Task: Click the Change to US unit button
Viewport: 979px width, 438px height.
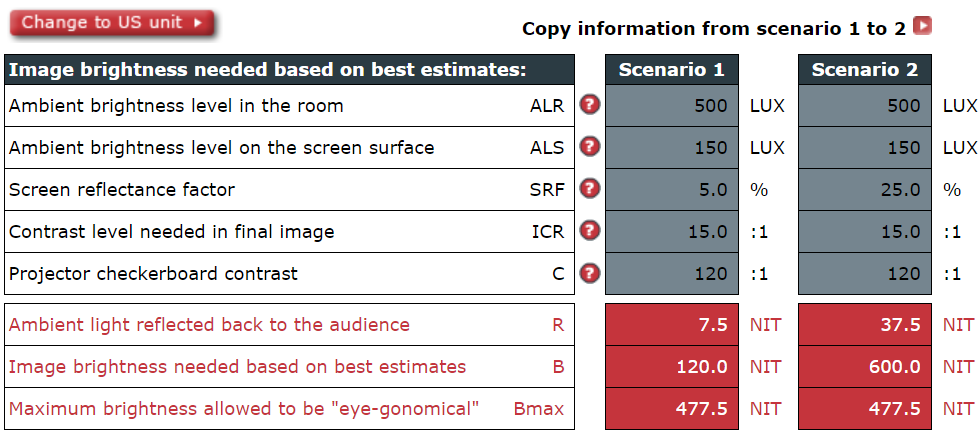Action: pyautogui.click(x=112, y=23)
